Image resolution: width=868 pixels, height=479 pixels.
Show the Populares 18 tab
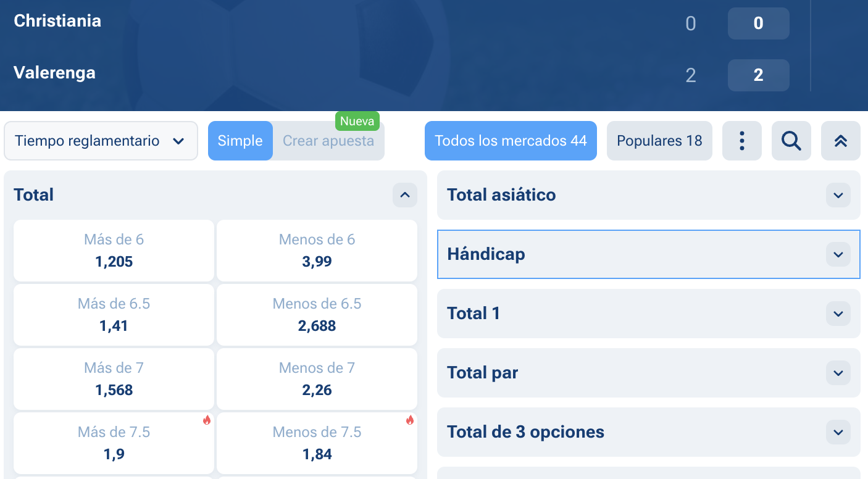659,141
